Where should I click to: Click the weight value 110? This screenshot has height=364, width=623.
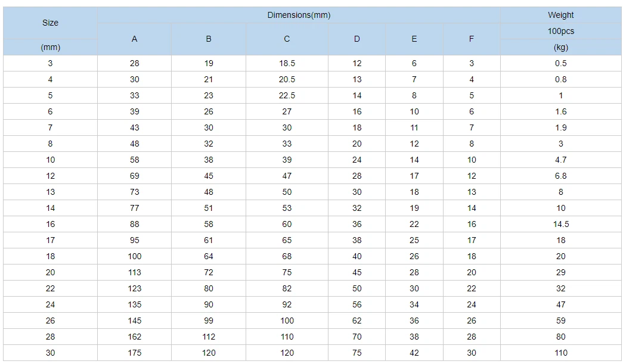560,353
